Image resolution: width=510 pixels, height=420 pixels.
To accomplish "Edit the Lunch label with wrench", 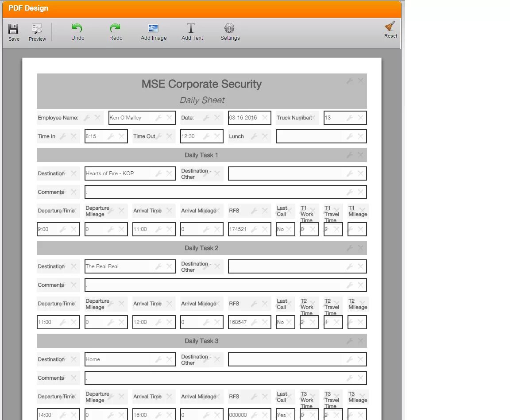I will point(255,136).
